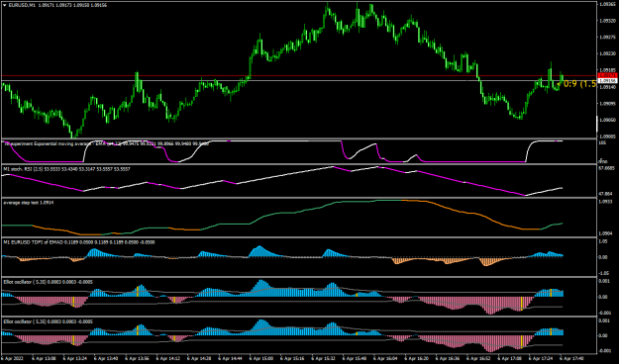Viewport: 619px width, 364px height.
Task: Click the 6 Apr 14:28 time label
Action: pos(199,358)
